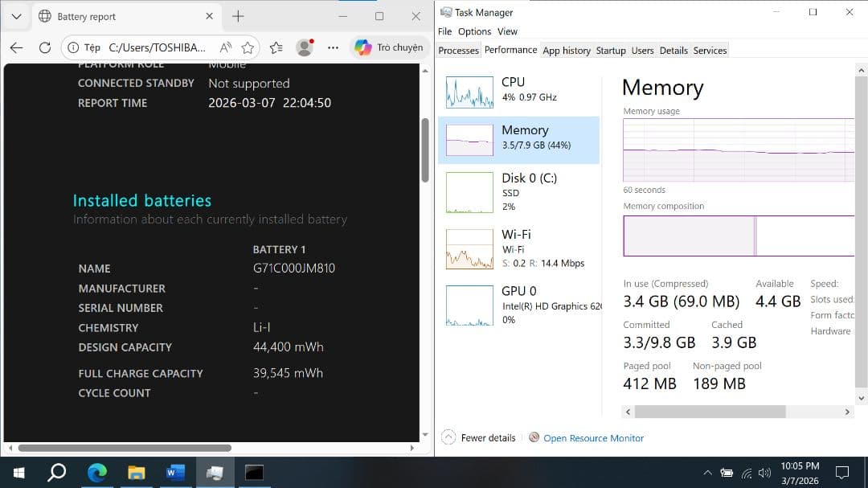Expand the Edge tab actions chevron

[16, 16]
